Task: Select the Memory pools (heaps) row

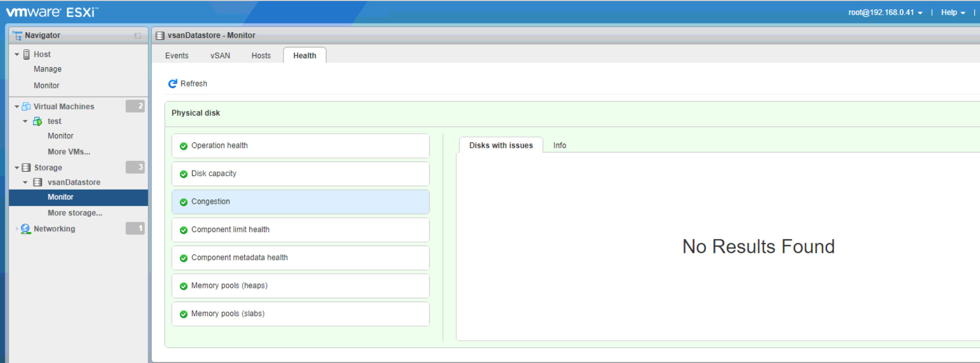Action: 300,286
